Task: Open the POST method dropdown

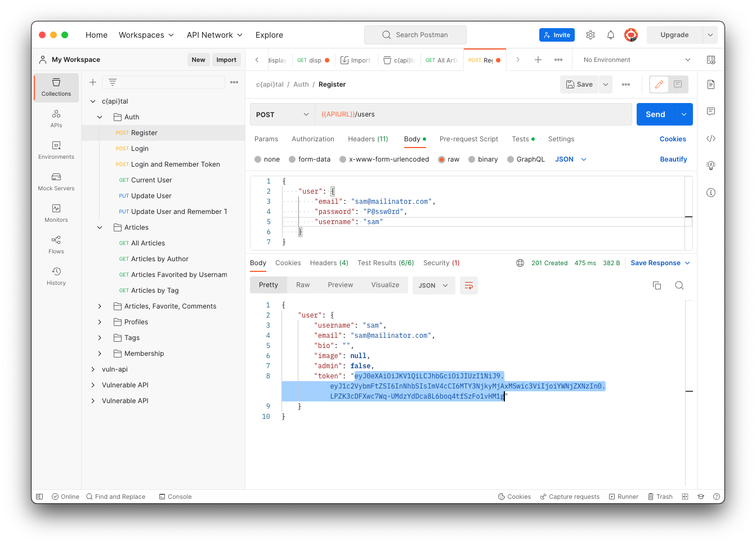Action: 282,114
